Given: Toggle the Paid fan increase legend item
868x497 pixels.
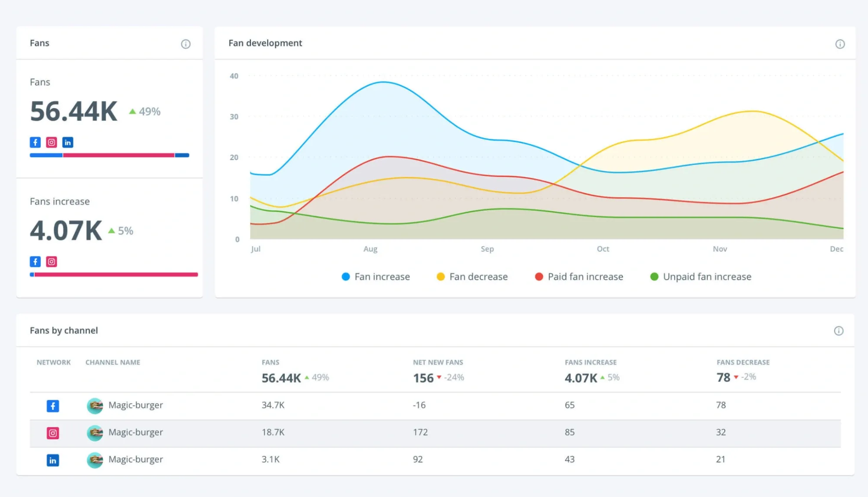Looking at the screenshot, I should [579, 276].
